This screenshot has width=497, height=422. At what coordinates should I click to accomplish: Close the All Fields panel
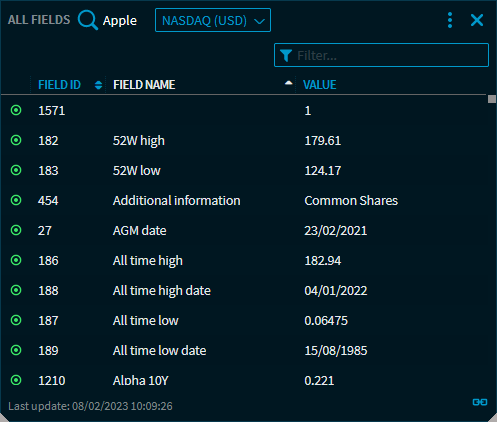477,20
